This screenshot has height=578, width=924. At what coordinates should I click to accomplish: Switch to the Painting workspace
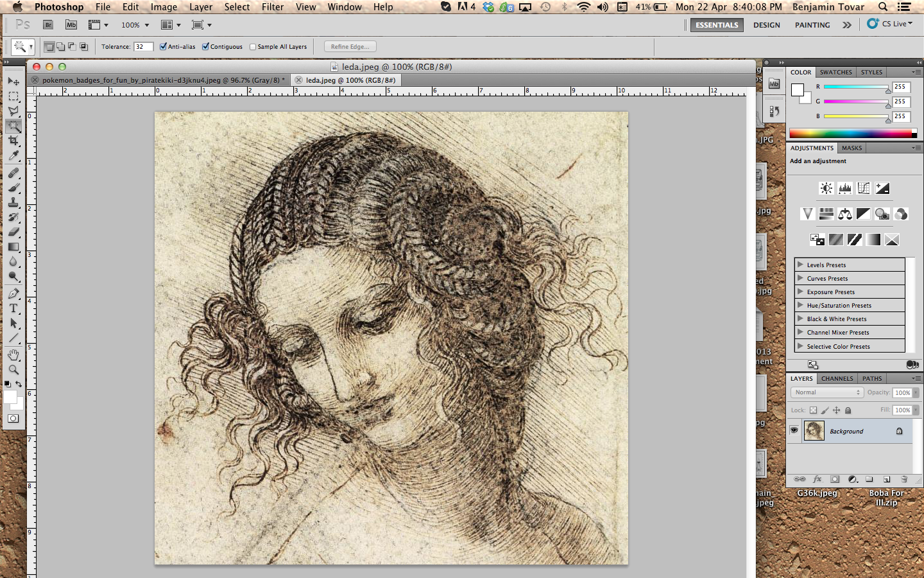[812, 25]
